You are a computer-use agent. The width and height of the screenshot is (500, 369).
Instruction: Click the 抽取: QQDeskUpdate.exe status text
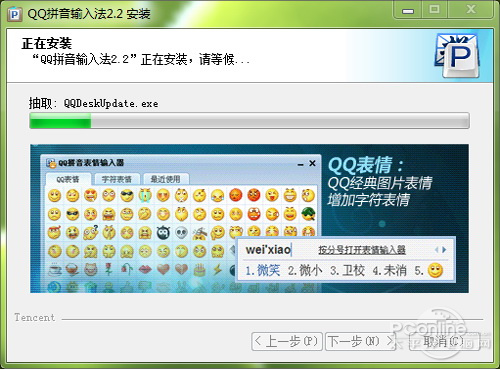pyautogui.click(x=93, y=104)
